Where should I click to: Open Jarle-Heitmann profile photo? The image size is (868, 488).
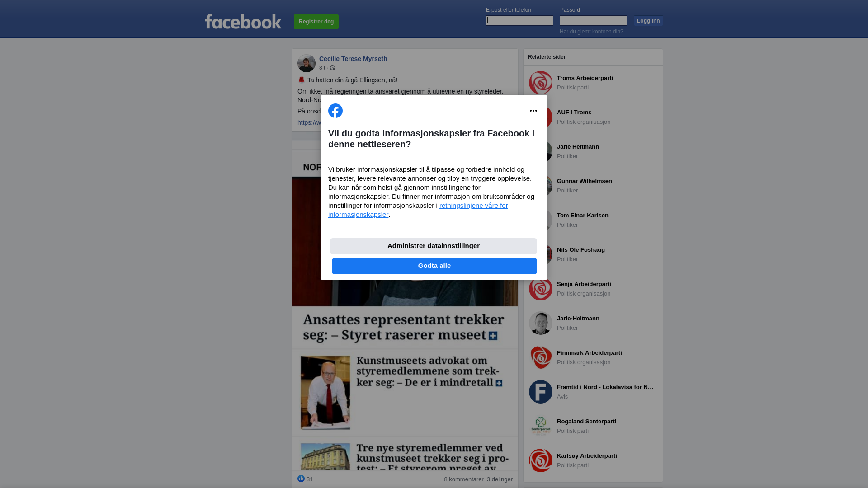click(541, 323)
